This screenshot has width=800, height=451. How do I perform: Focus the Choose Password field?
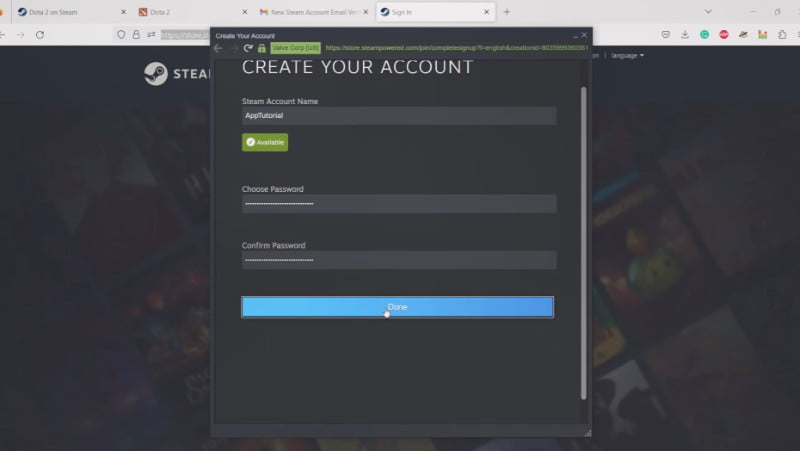[399, 204]
